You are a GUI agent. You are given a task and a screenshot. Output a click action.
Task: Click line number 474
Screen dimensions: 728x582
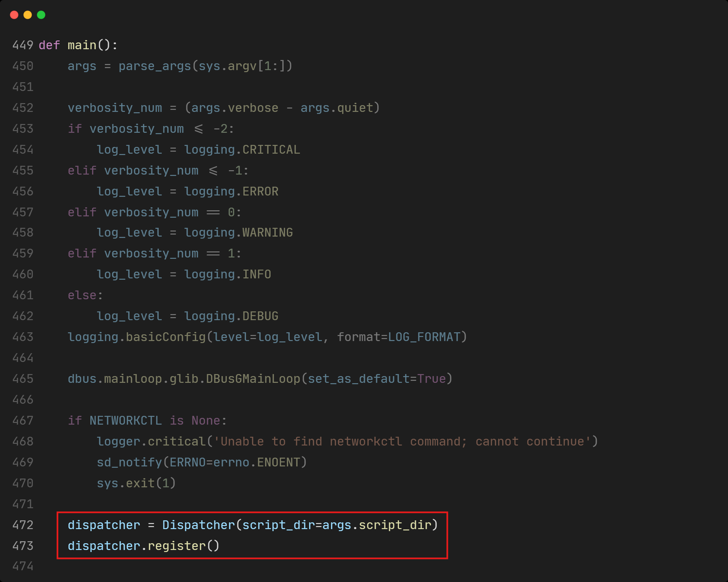pos(23,566)
